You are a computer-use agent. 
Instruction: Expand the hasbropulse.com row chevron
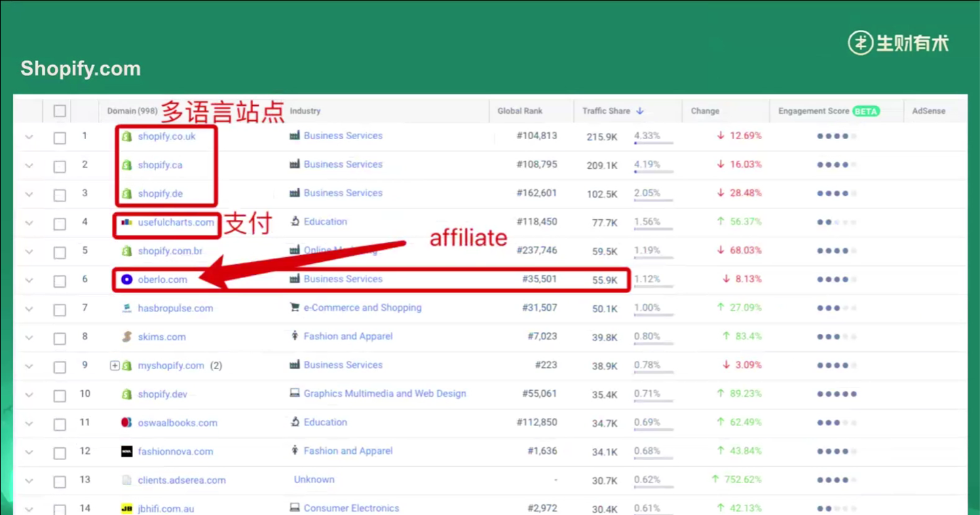coord(29,309)
